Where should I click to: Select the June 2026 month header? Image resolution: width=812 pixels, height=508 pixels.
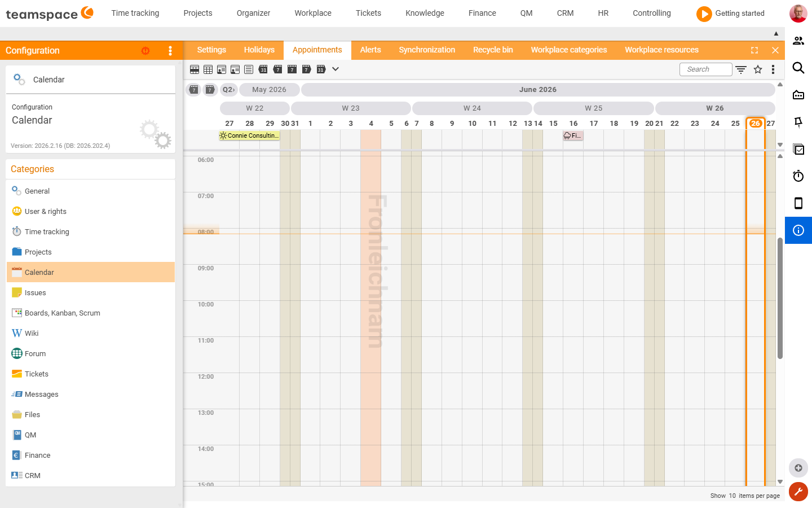pyautogui.click(x=538, y=90)
